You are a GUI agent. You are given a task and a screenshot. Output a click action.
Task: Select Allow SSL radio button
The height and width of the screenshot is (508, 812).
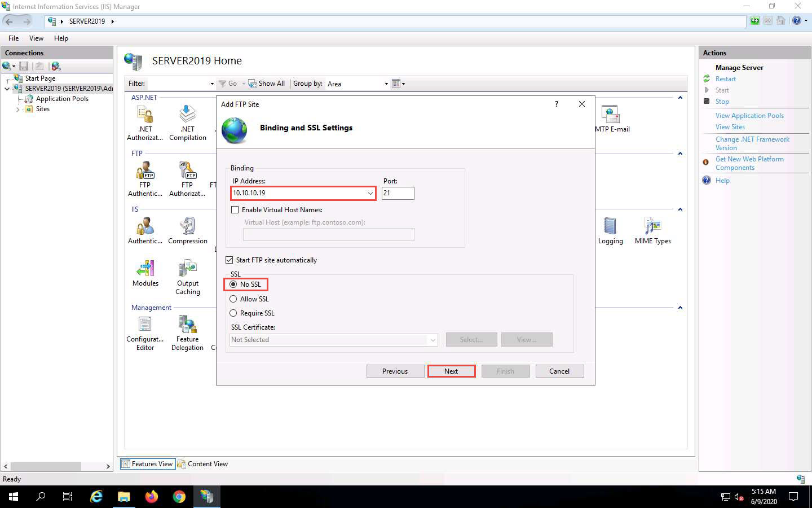pyautogui.click(x=233, y=299)
